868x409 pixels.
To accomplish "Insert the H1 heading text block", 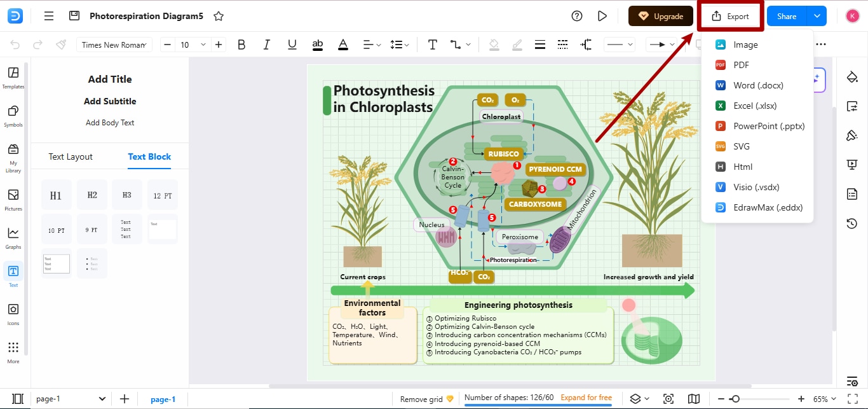I will 57,195.
